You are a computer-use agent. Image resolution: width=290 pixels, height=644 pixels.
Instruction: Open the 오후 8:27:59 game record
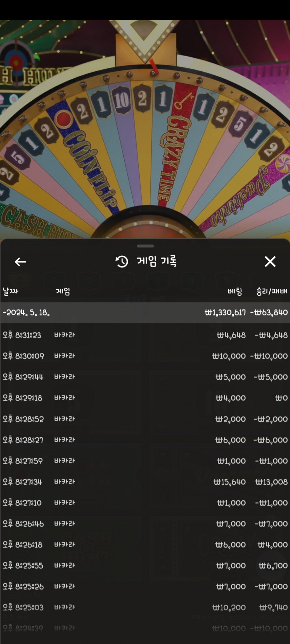pyautogui.click(x=145, y=461)
